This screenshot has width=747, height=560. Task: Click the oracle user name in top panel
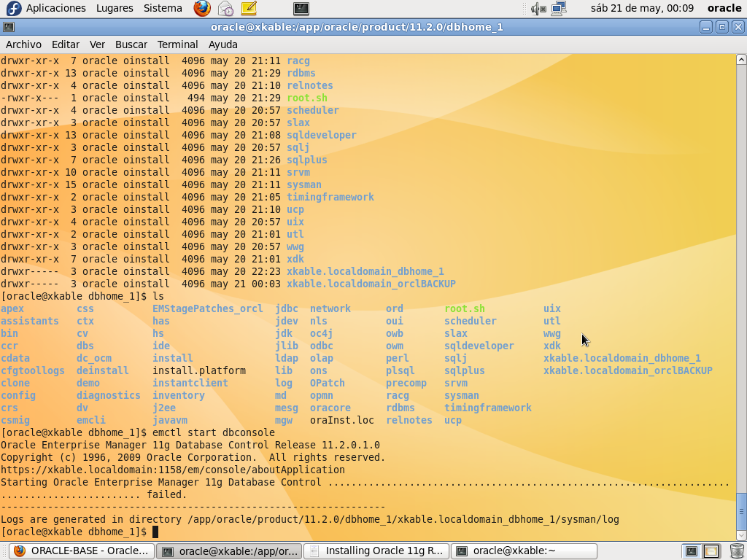724,8
